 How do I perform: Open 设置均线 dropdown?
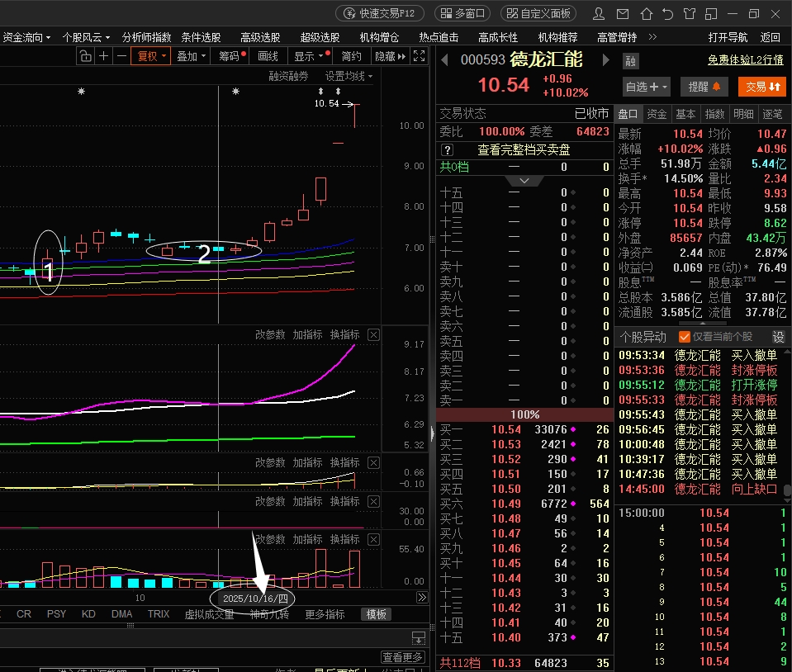coord(349,76)
